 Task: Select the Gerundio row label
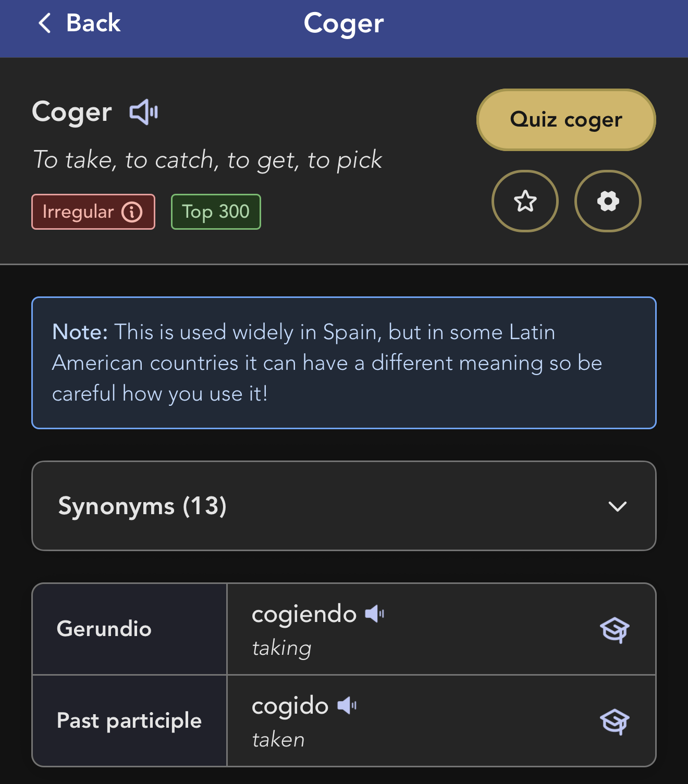tap(104, 629)
